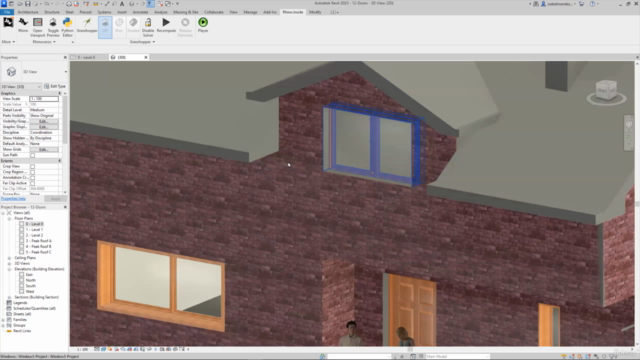Click the Rhino.Inside logo icon
Viewport: 640px width, 360px height.
[8, 22]
